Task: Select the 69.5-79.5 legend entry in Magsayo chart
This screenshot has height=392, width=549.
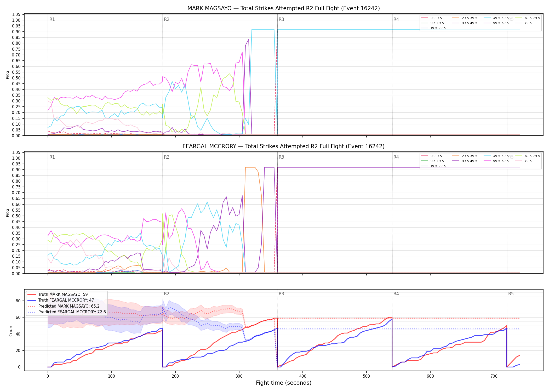Action: pos(528,18)
